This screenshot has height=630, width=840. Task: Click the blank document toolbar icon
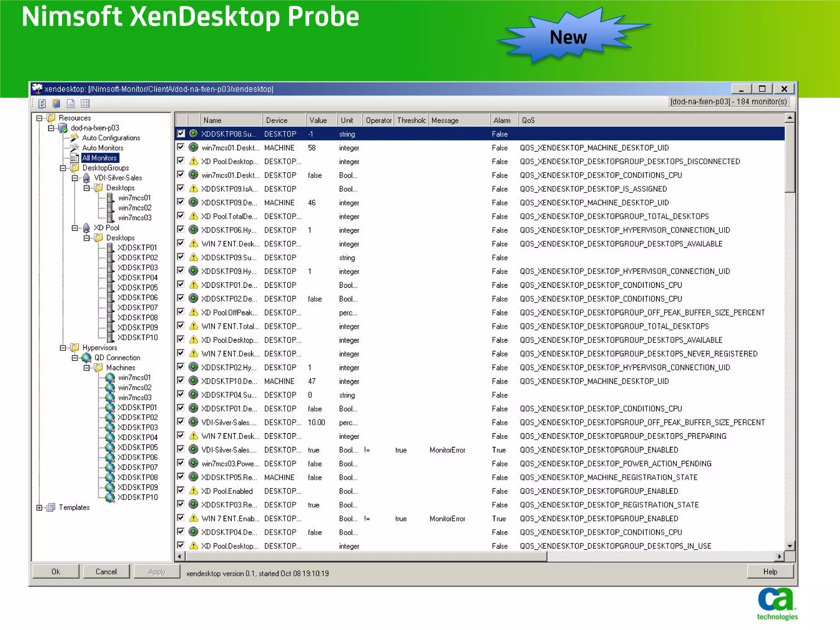point(71,103)
